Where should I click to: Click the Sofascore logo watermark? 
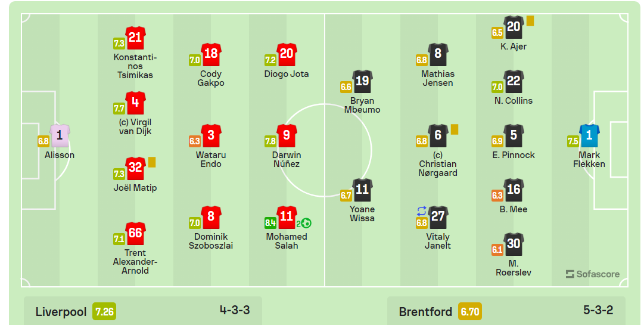593,274
